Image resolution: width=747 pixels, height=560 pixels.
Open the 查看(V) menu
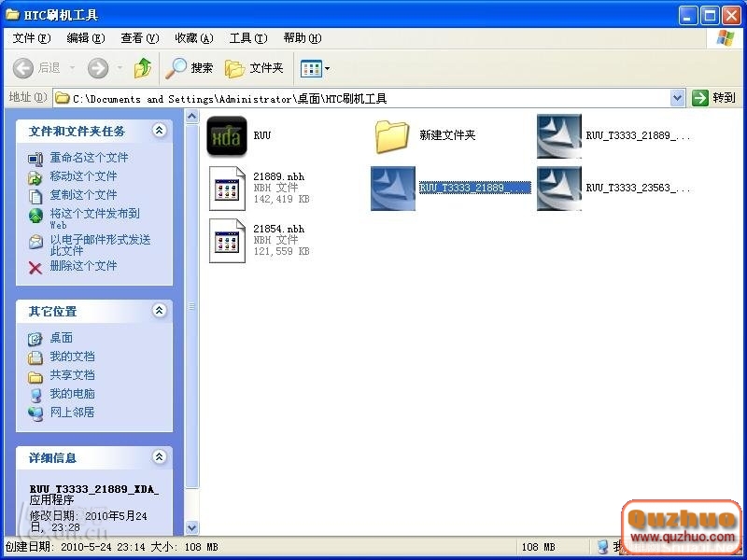(139, 38)
